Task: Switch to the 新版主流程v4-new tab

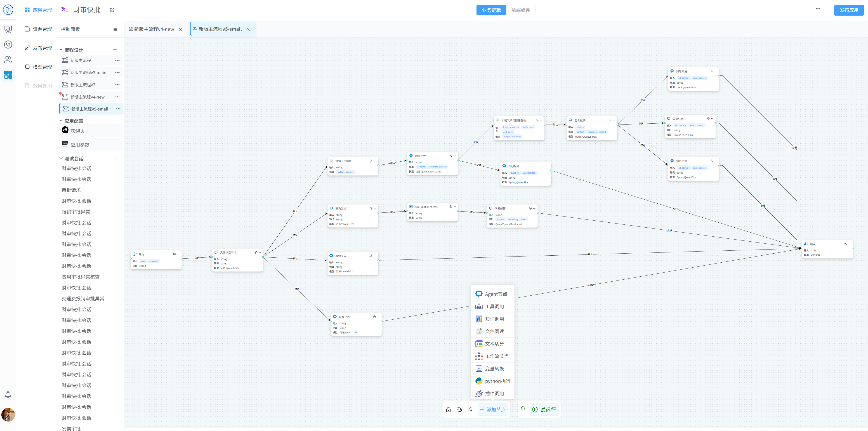Action: click(154, 29)
